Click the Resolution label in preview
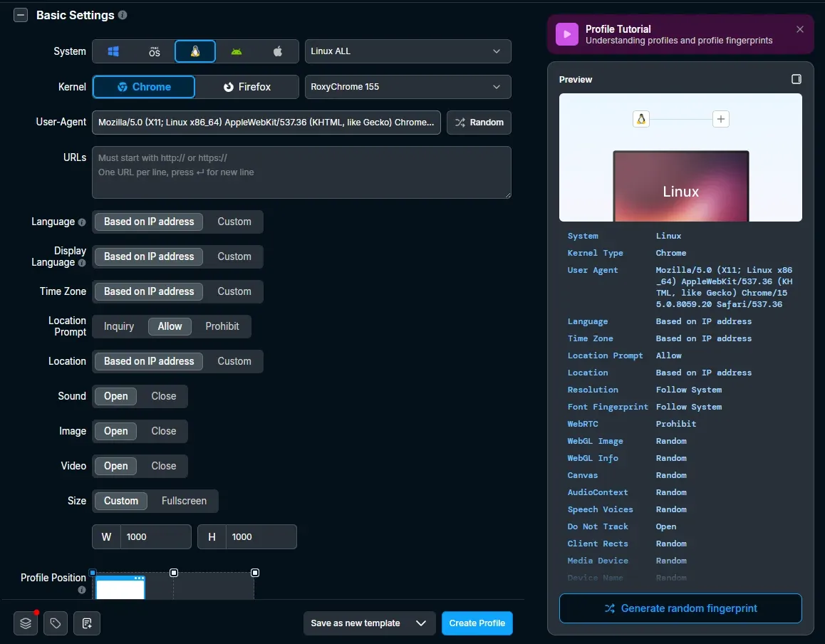This screenshot has height=644, width=825. pos(593,390)
